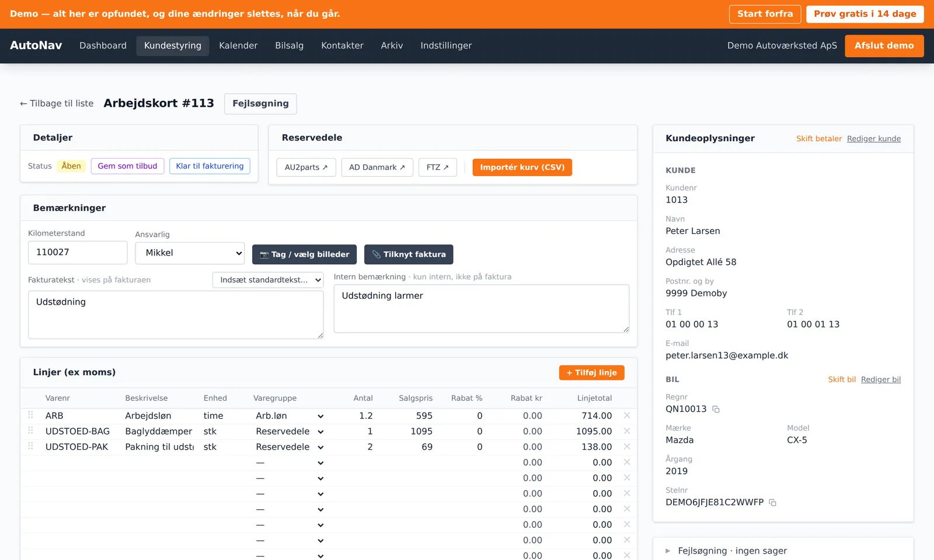This screenshot has height=560, width=934.
Task: Click the Skift bil link
Action: click(842, 380)
